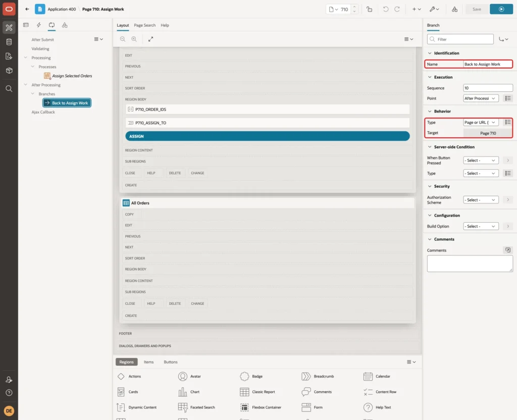Zoom out the layout view

[122, 39]
